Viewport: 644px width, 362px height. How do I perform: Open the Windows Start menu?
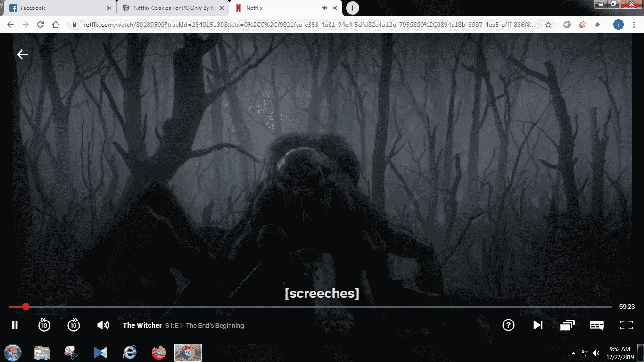coord(13,353)
